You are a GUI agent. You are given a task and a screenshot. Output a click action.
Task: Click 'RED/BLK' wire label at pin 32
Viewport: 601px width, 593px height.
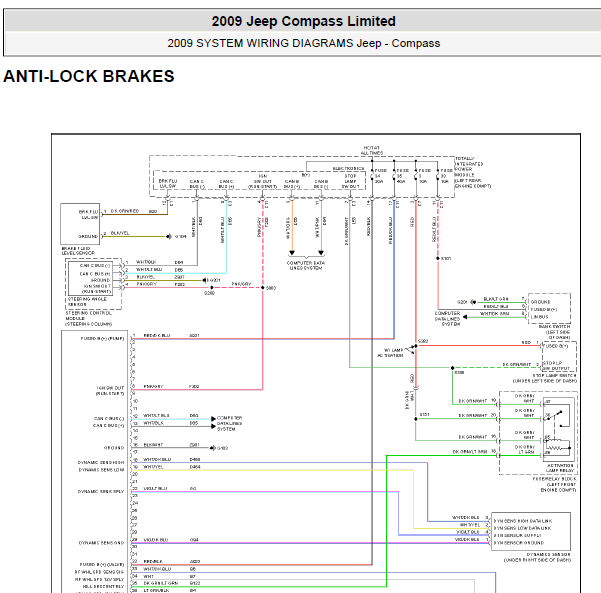(x=153, y=561)
